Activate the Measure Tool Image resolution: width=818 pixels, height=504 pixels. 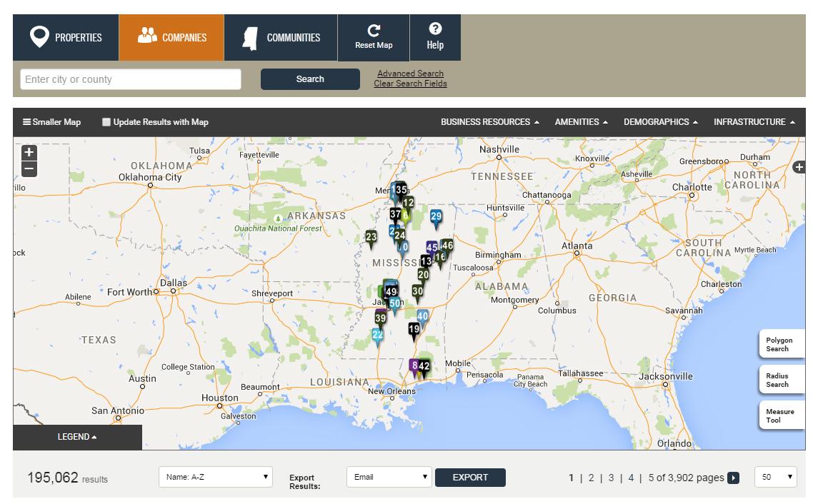tap(781, 415)
